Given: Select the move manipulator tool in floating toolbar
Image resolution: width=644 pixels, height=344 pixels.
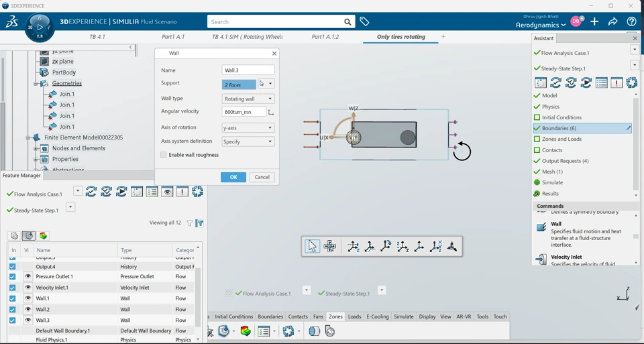Looking at the screenshot, I should click(329, 246).
